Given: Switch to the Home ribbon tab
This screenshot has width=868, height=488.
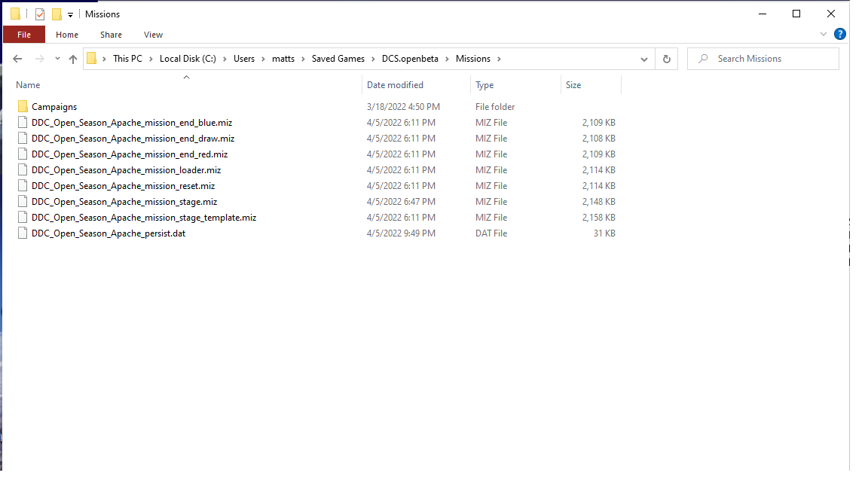Looking at the screenshot, I should pyautogui.click(x=67, y=35).
